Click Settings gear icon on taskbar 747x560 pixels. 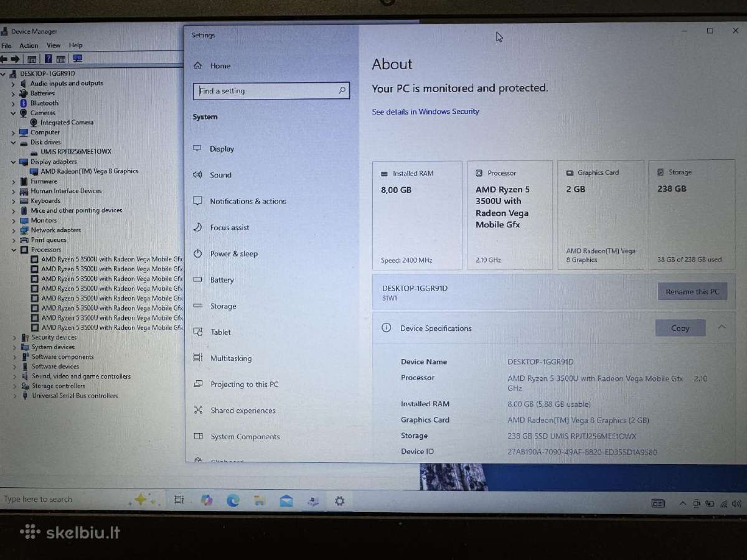[x=339, y=500]
